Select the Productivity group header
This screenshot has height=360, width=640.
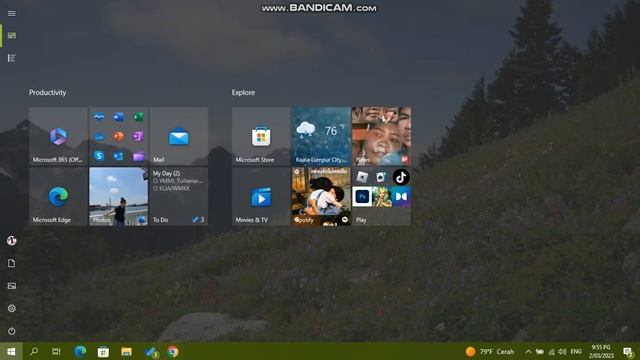(48, 93)
